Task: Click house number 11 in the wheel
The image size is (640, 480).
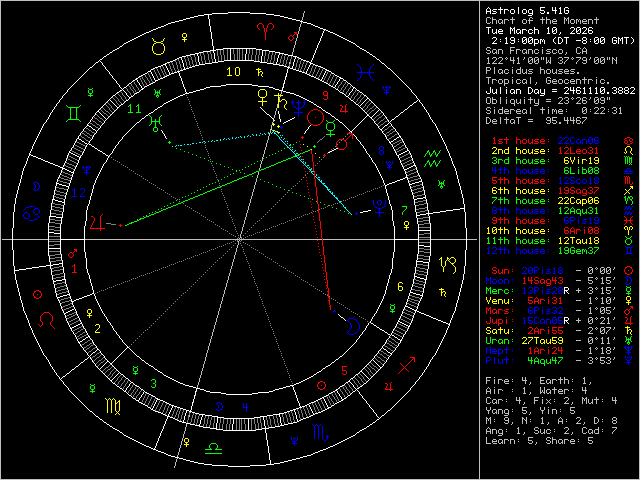Action: 134,109
